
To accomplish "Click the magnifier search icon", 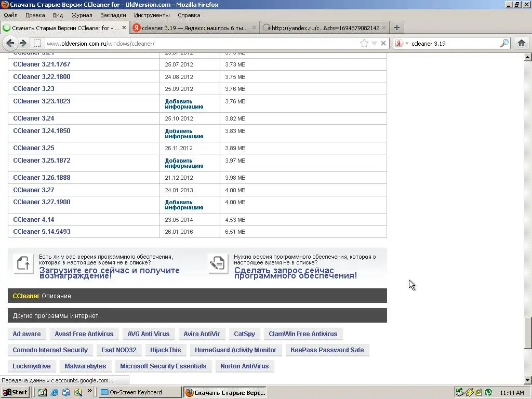I will [504, 43].
